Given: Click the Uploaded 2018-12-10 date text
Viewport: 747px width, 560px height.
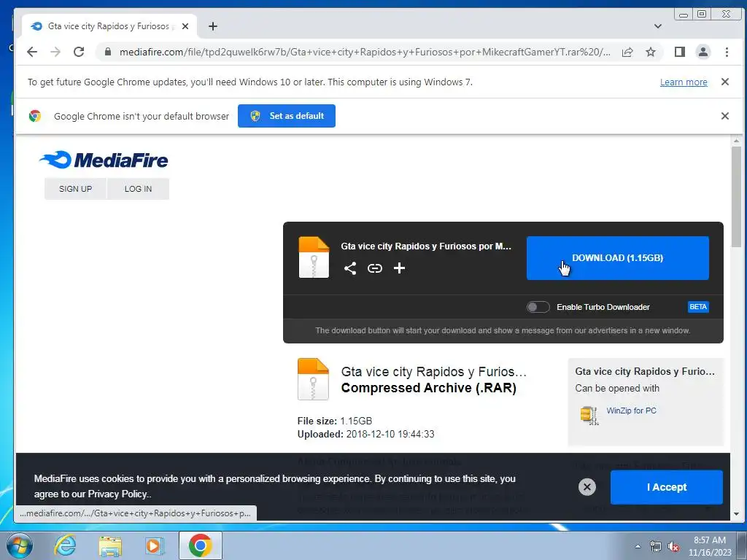Looking at the screenshot, I should (x=366, y=434).
